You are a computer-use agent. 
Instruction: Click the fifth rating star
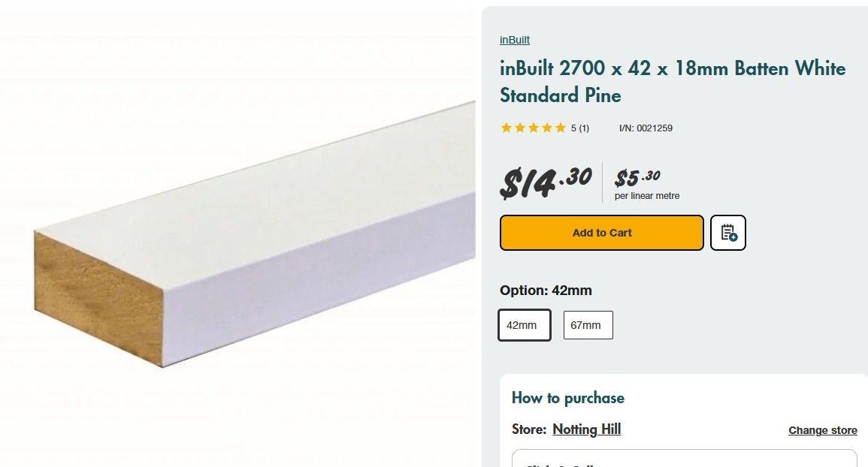(x=562, y=128)
